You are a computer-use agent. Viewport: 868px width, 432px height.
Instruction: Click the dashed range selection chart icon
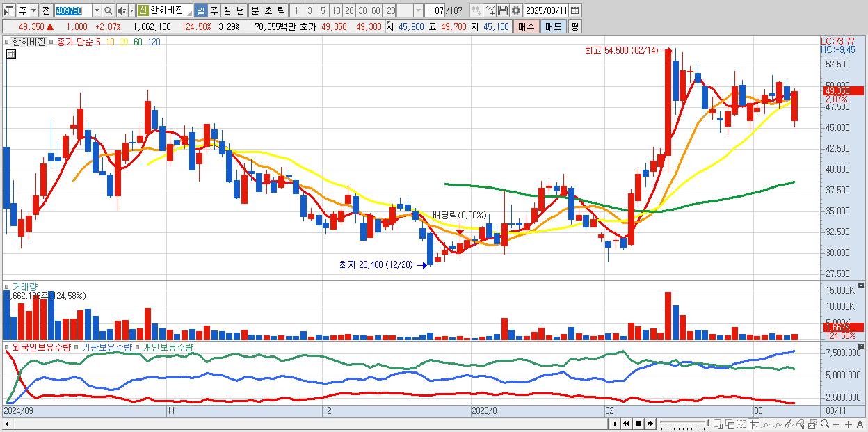(x=741, y=424)
